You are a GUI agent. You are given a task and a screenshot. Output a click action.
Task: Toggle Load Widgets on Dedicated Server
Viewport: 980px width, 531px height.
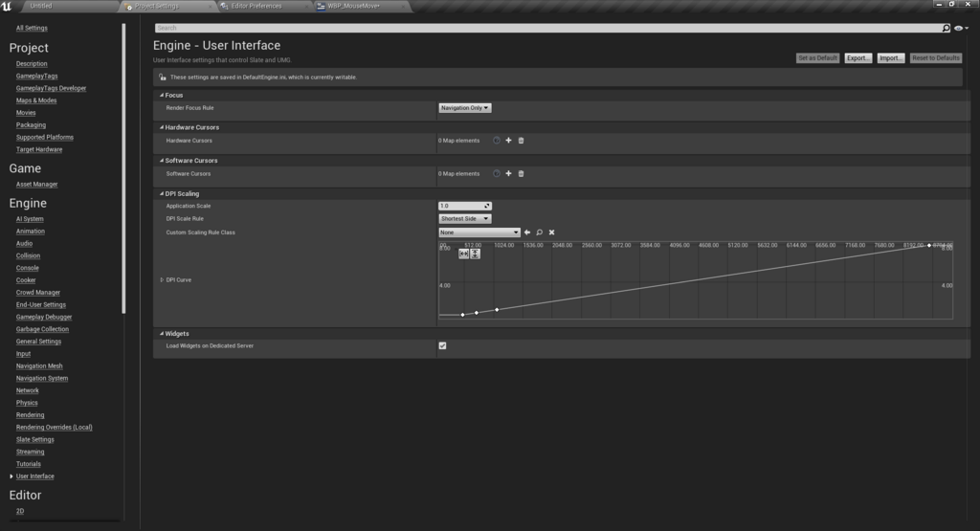[x=442, y=345]
